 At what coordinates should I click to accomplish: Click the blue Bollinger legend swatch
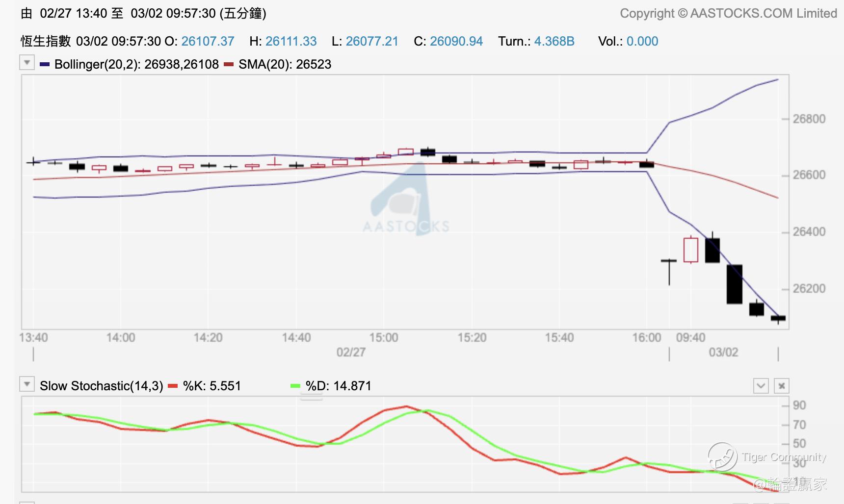[45, 64]
